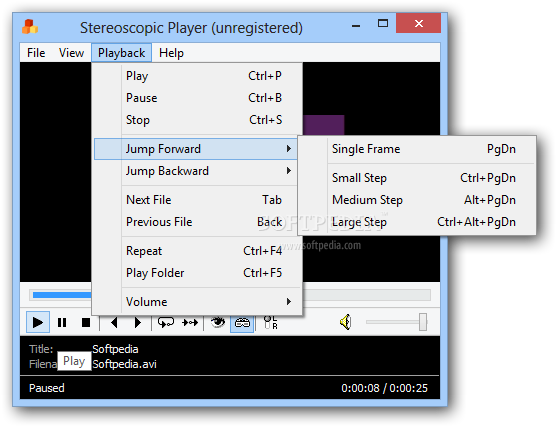
Task: Select Medium Step jump option
Action: (x=417, y=200)
